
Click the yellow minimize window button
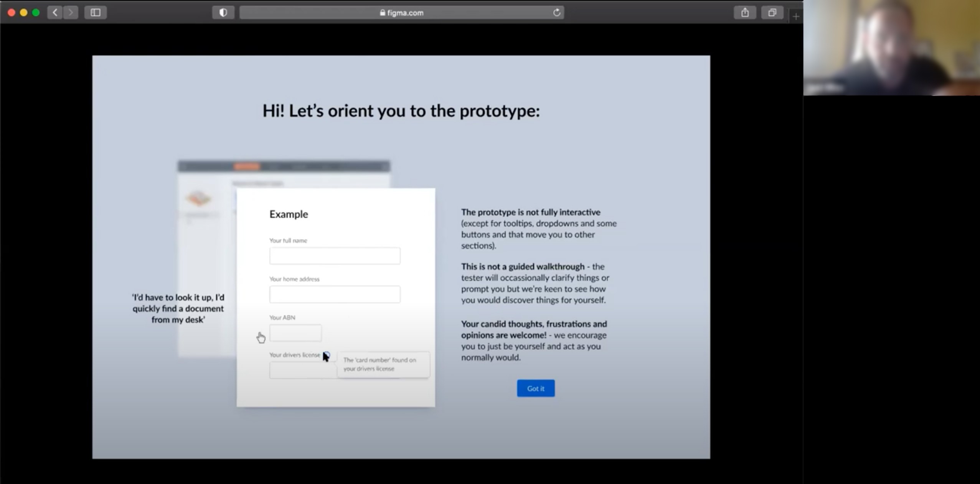coord(23,13)
